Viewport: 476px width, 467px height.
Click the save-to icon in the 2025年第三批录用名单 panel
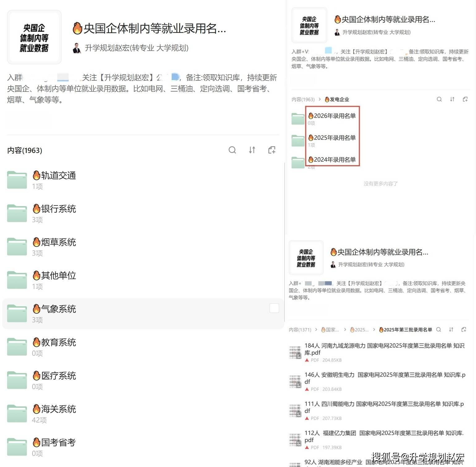point(464,329)
